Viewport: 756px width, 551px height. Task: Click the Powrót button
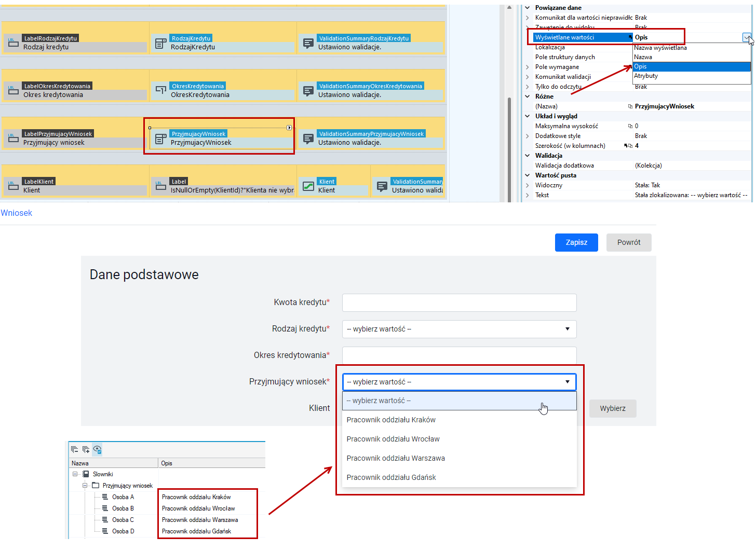tap(629, 242)
